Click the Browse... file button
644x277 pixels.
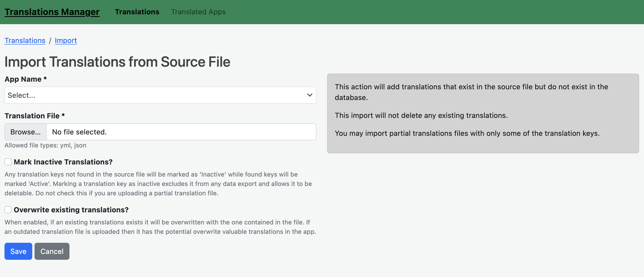coord(26,132)
